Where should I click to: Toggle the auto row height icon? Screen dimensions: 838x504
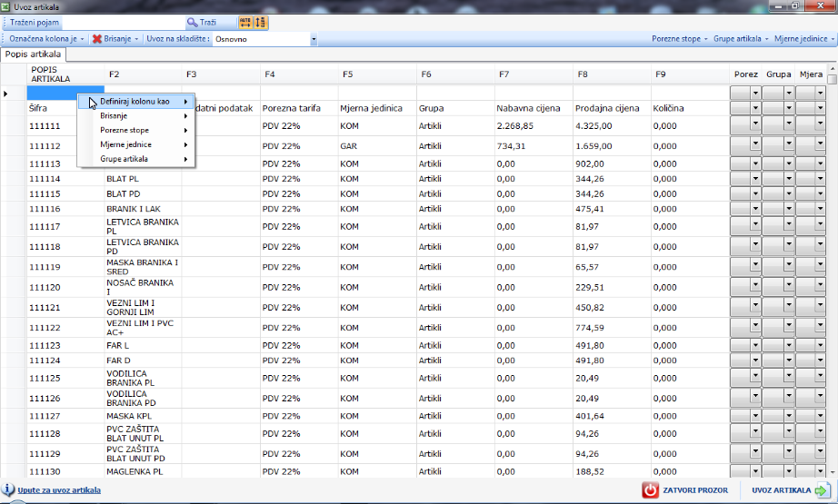[260, 23]
